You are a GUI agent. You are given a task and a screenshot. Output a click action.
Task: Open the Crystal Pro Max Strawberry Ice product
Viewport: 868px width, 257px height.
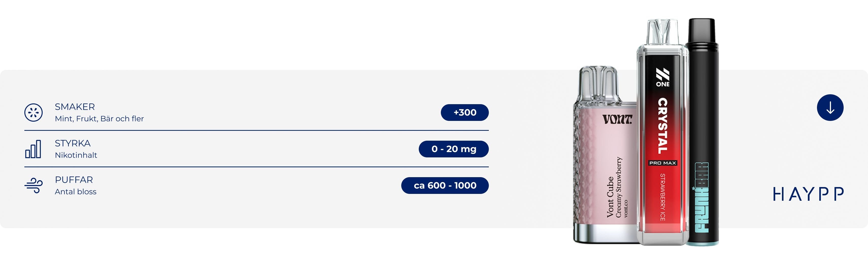click(x=662, y=132)
